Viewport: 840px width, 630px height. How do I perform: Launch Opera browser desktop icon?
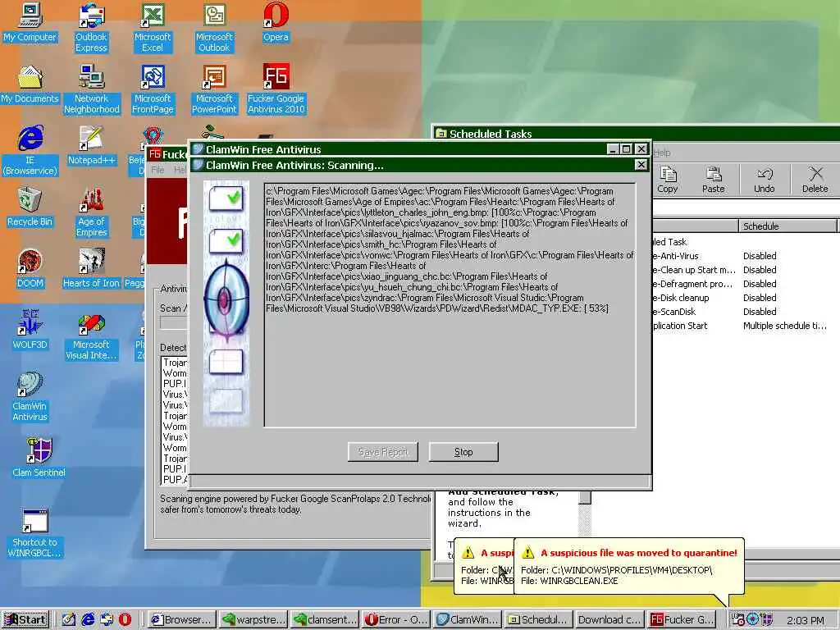pyautogui.click(x=276, y=22)
